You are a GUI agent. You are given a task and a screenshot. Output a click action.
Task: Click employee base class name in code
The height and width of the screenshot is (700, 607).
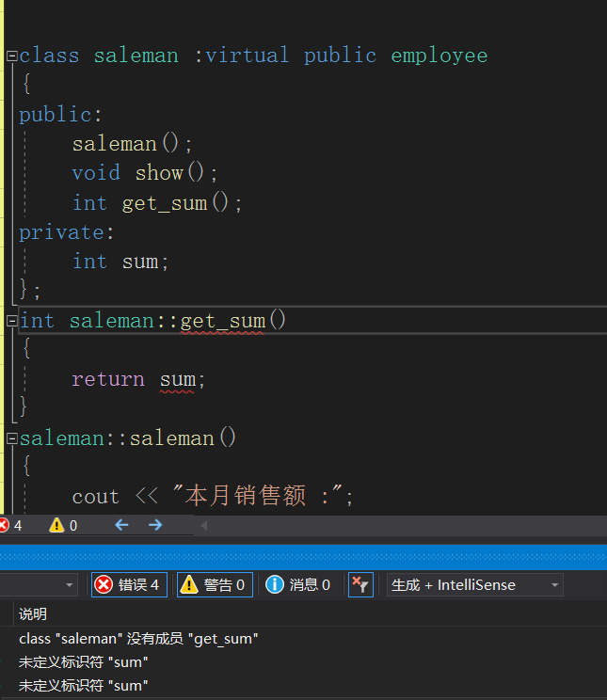pos(439,56)
